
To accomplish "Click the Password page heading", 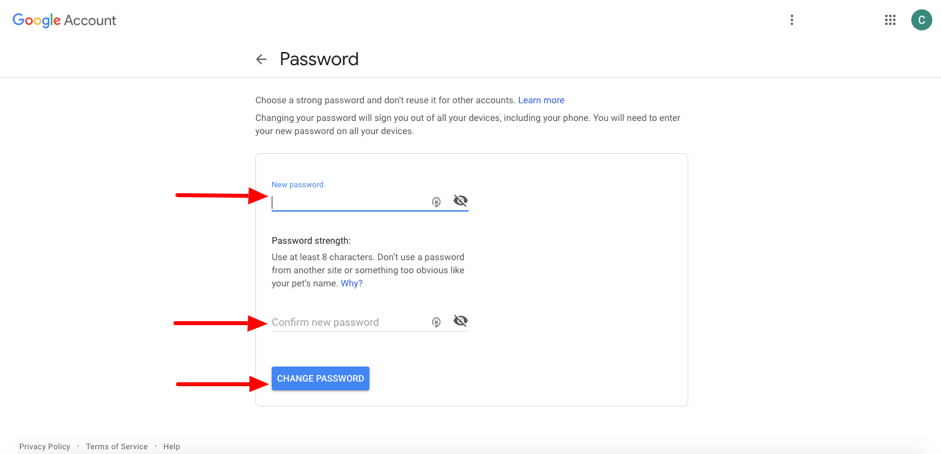I will pos(319,60).
